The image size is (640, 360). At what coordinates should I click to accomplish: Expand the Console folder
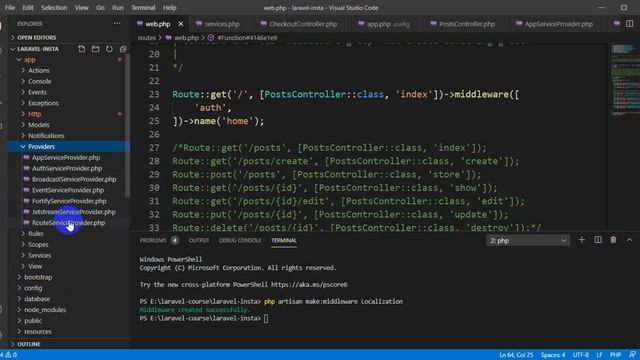40,81
